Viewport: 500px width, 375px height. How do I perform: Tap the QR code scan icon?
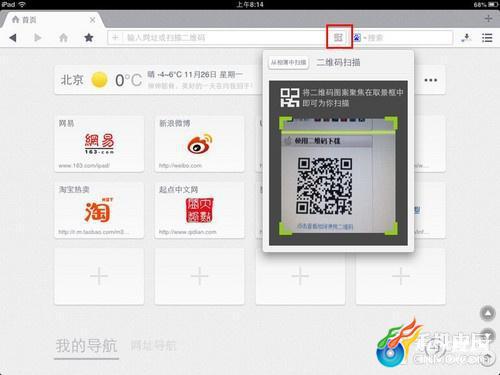(x=339, y=37)
